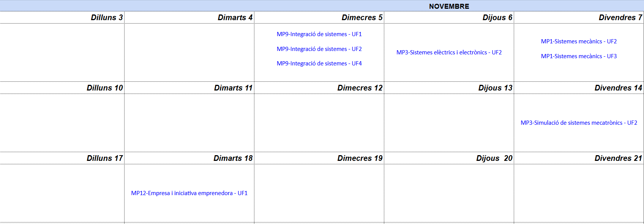Image resolution: width=644 pixels, height=224 pixels.
Task: Select the Dimecres 12 day header
Action: [x=360, y=88]
